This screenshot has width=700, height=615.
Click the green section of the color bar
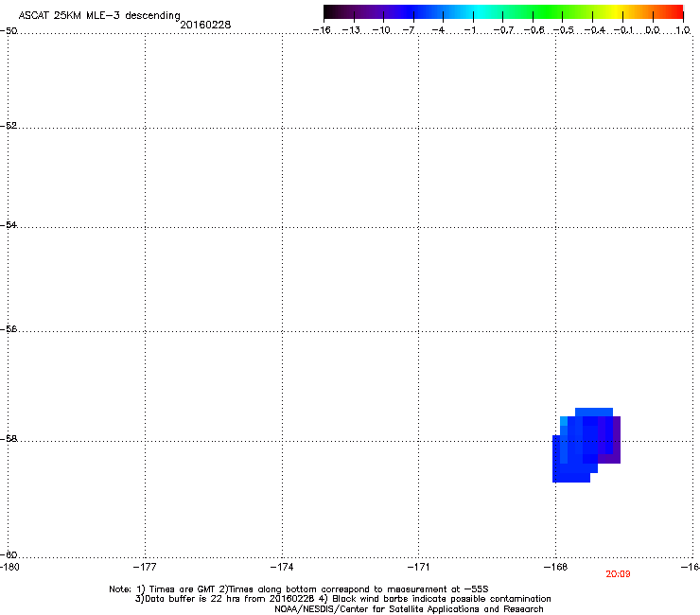(549, 12)
